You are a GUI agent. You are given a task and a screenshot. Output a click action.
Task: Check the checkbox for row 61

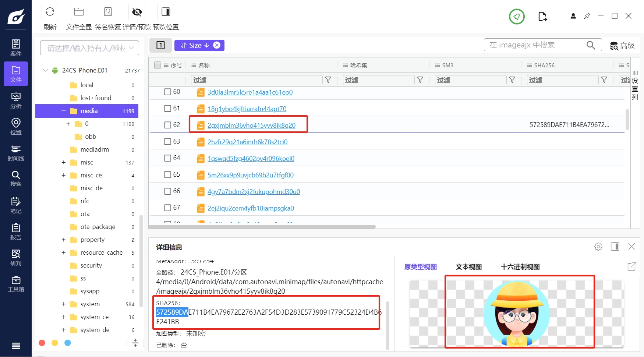coord(167,108)
